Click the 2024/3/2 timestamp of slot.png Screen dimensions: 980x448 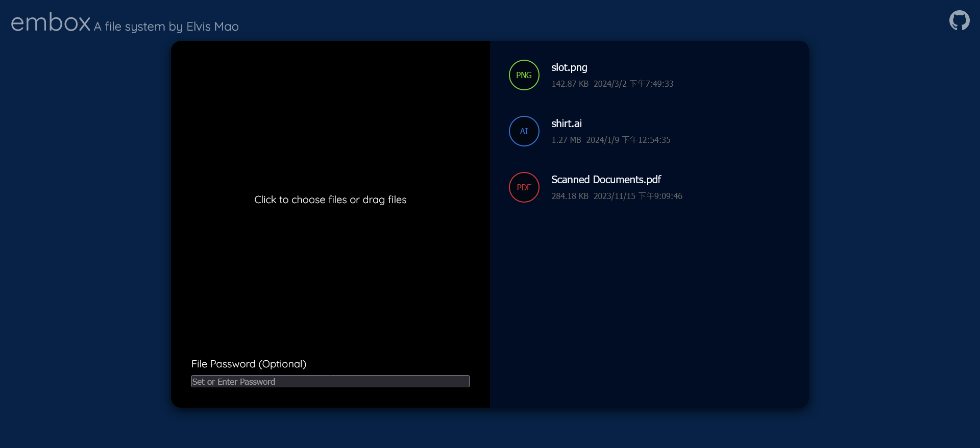633,84
